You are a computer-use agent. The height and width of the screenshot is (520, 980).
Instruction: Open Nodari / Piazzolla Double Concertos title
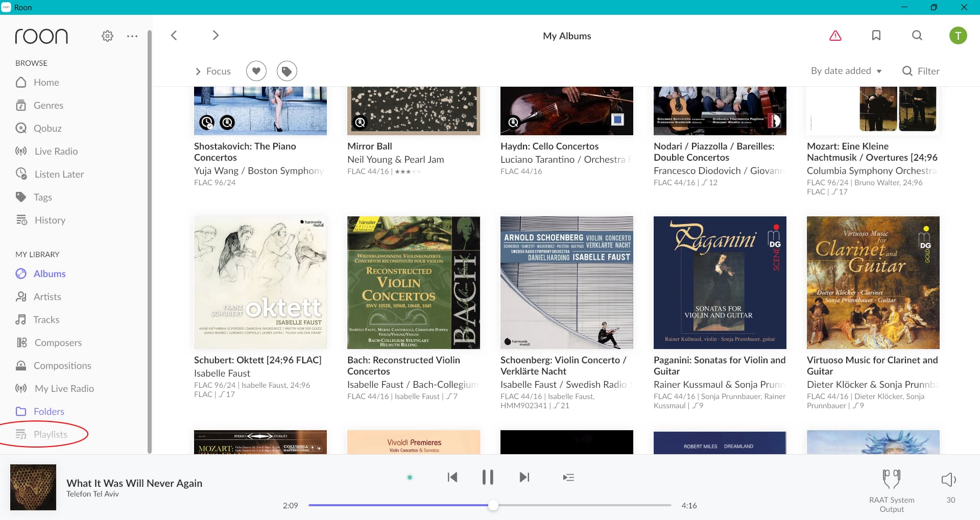click(x=714, y=152)
